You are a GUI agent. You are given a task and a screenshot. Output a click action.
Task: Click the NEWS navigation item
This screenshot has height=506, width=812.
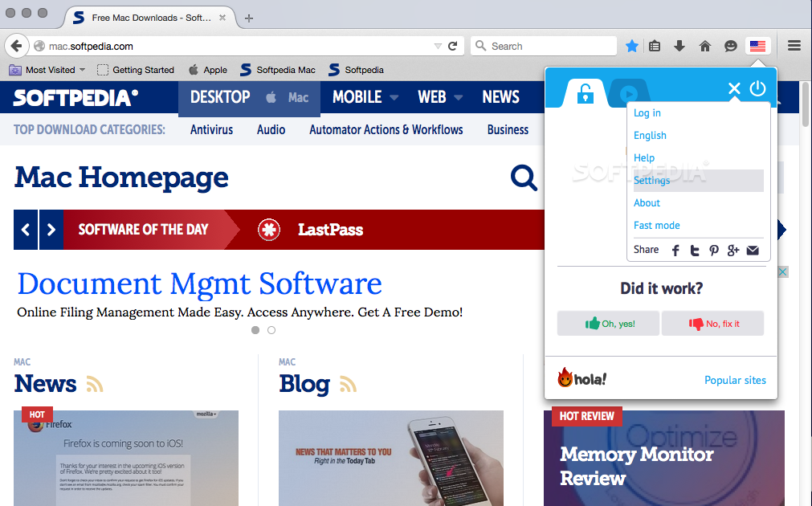[500, 97]
